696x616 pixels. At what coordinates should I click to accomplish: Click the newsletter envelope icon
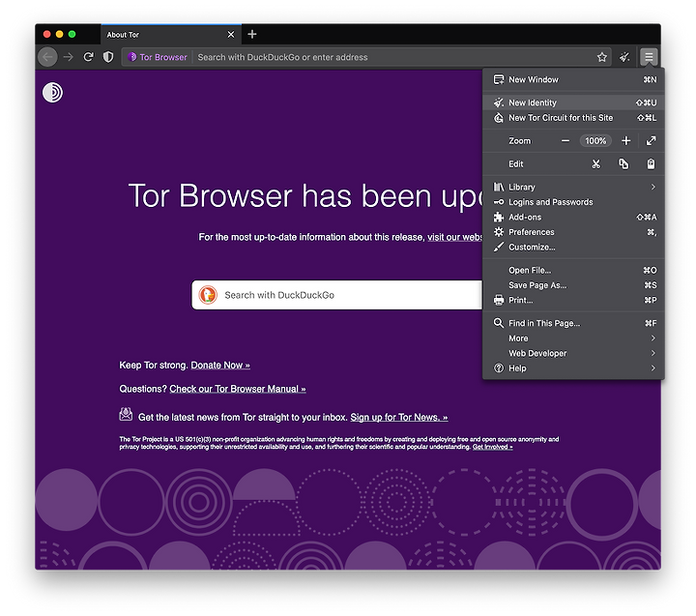(126, 414)
